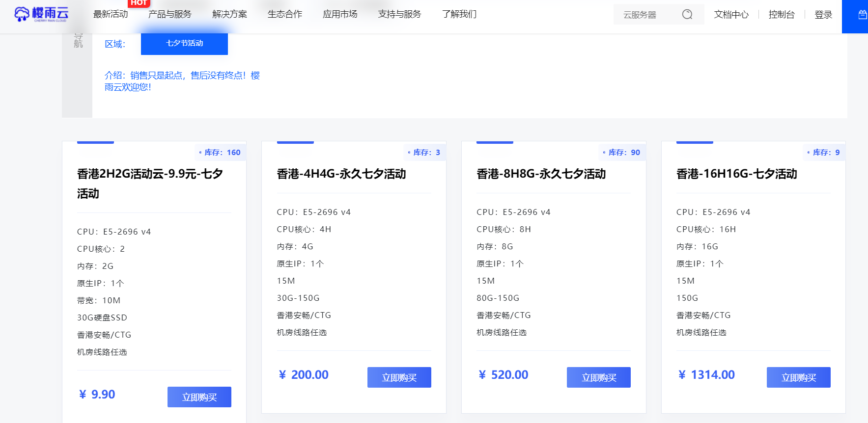The width and height of the screenshot is (868, 423).
Task: Open 解决方案 menu
Action: point(229,14)
